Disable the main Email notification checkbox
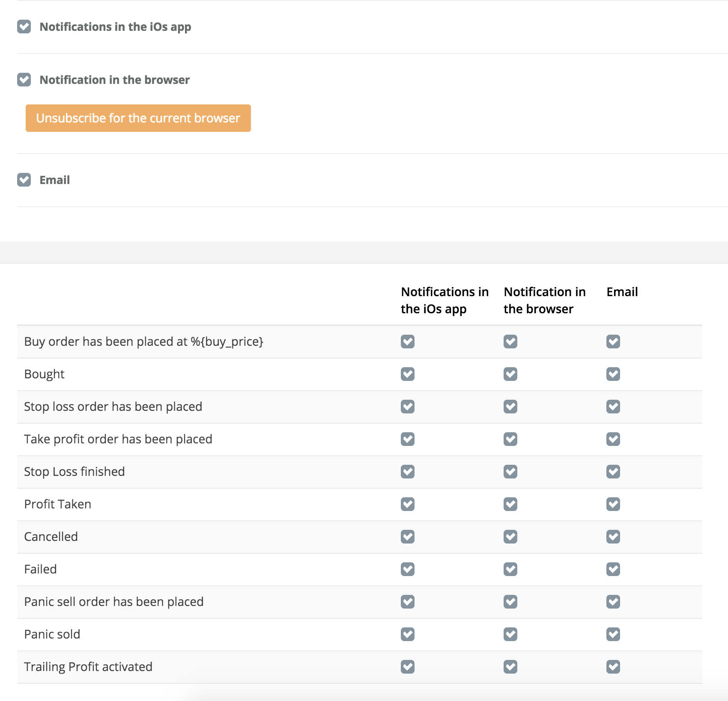The height and width of the screenshot is (701, 728). [x=24, y=180]
